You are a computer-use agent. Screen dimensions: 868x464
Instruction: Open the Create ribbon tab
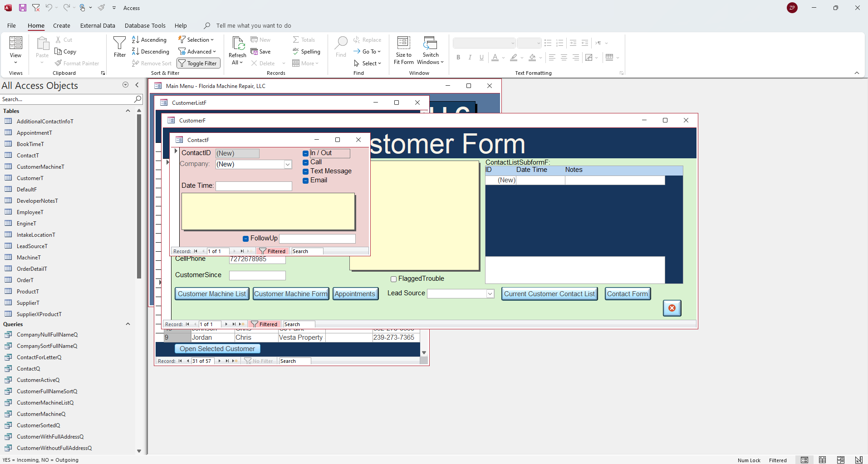(x=61, y=26)
